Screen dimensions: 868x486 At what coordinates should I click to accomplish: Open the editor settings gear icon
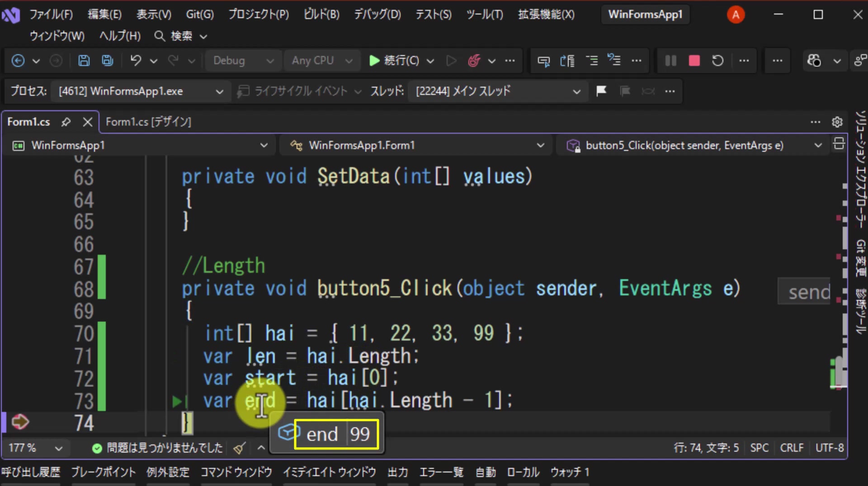click(837, 122)
